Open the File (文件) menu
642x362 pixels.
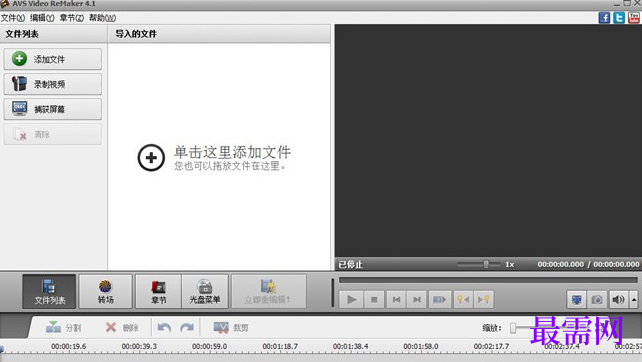click(x=13, y=18)
